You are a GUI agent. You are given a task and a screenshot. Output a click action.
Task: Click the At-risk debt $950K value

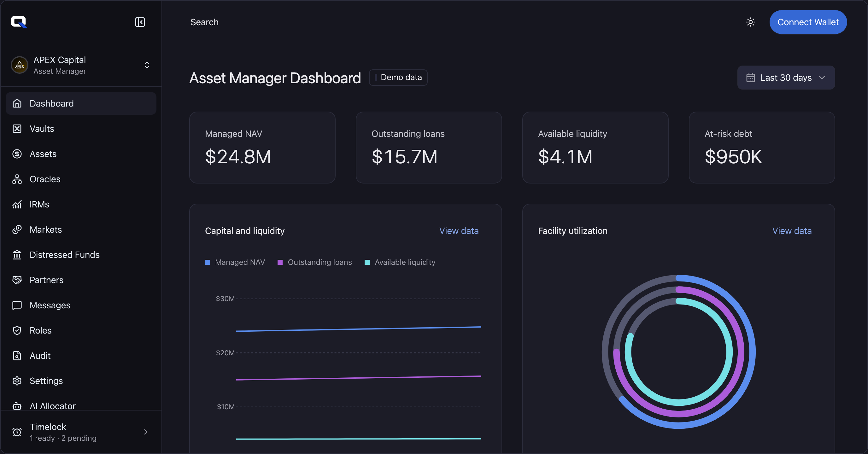click(x=733, y=157)
